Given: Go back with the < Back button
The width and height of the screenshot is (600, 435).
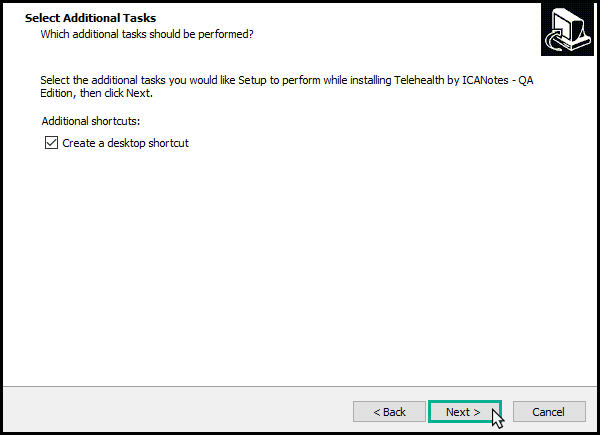Looking at the screenshot, I should [x=389, y=411].
